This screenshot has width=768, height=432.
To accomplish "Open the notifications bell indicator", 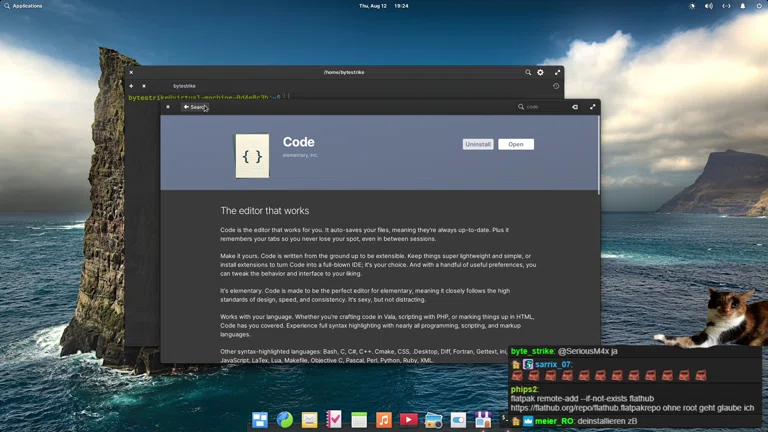I will [x=743, y=6].
